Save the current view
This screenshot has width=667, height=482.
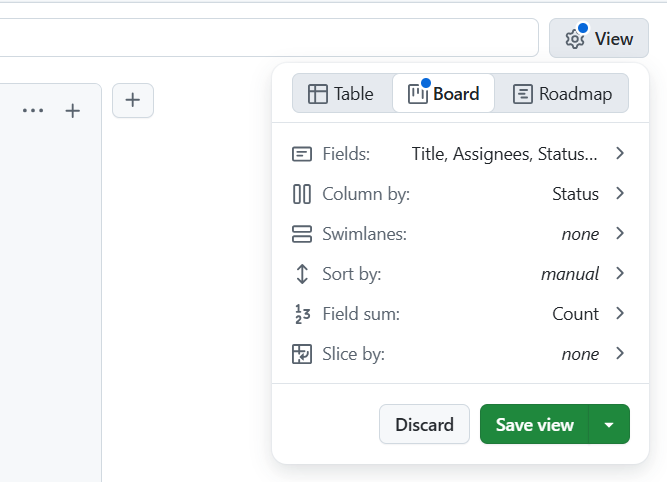[x=534, y=424]
